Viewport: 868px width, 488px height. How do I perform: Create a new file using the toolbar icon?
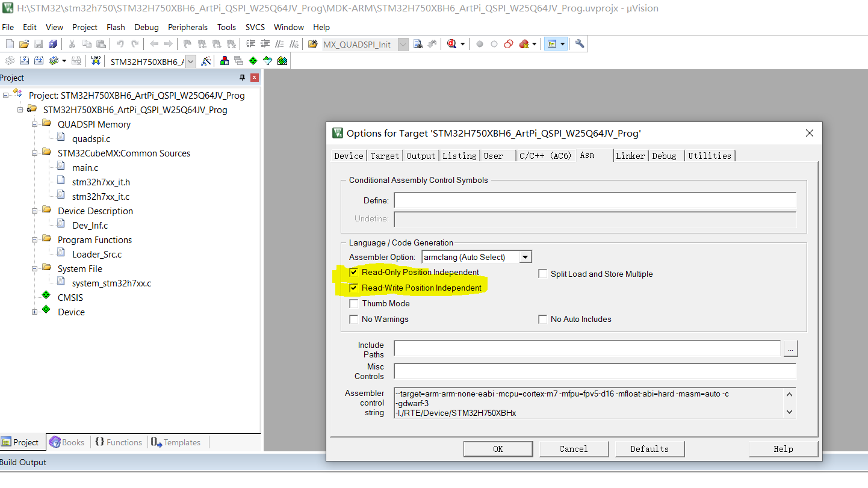[10, 44]
